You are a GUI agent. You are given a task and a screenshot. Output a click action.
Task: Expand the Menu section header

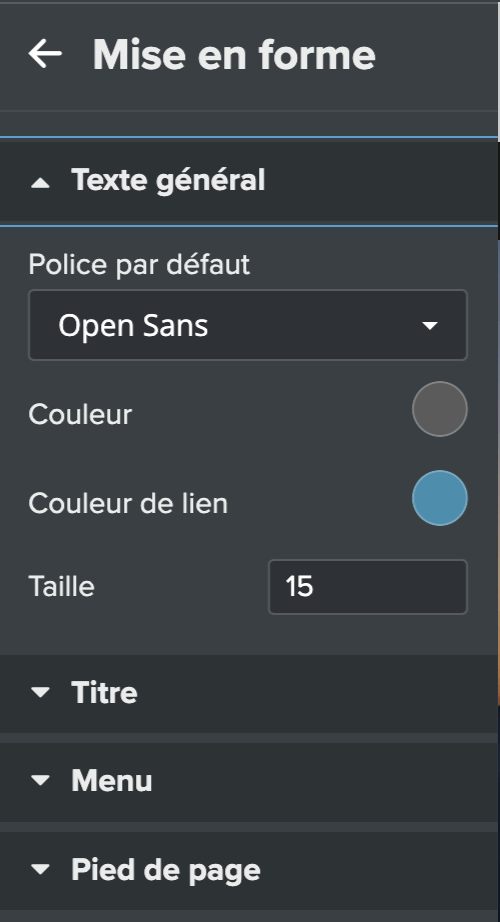(x=249, y=782)
